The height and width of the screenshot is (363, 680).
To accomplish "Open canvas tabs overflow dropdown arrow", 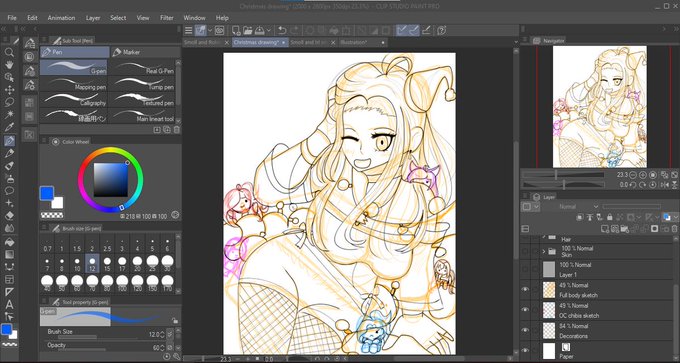I will pyautogui.click(x=516, y=42).
